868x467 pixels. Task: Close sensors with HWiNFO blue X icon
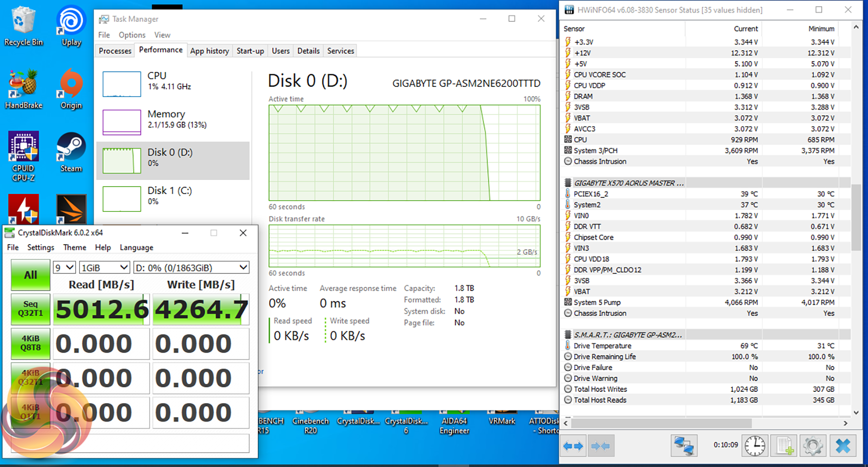843,446
